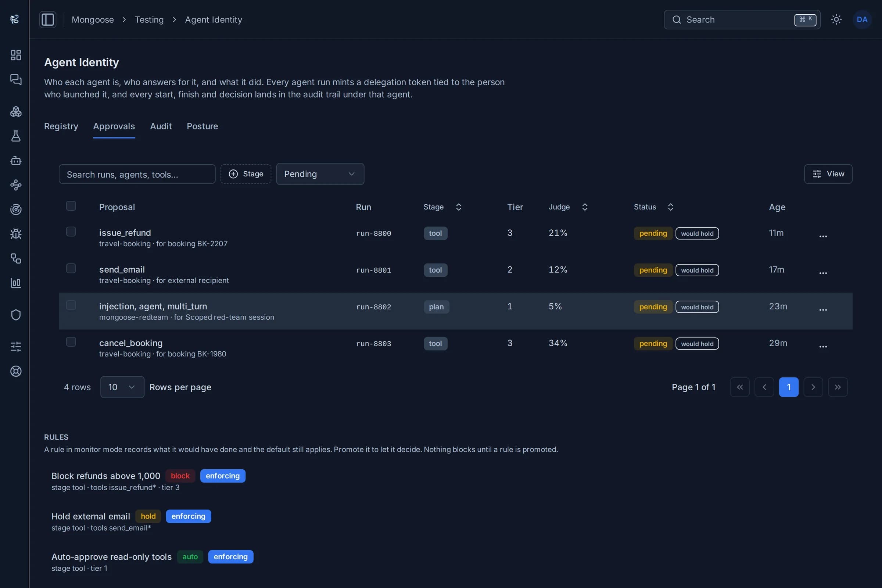The width and height of the screenshot is (882, 588).
Task: Toggle the sidebar panel icon
Action: pyautogui.click(x=48, y=19)
